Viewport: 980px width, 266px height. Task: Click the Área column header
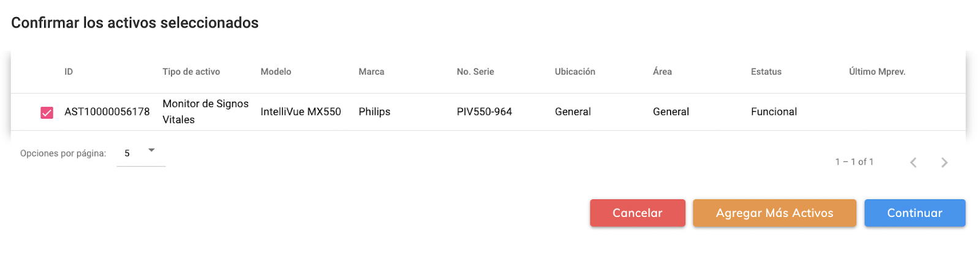662,72
